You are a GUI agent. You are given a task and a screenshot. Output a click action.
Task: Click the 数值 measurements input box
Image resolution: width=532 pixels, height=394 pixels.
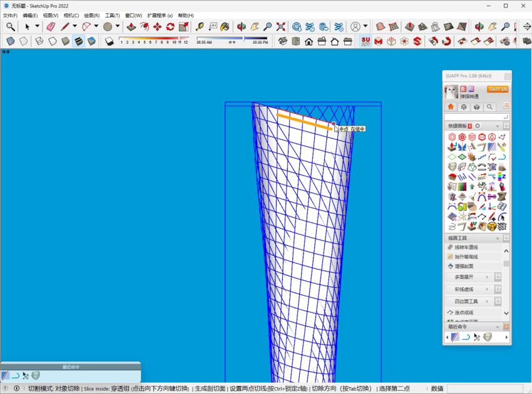point(484,388)
